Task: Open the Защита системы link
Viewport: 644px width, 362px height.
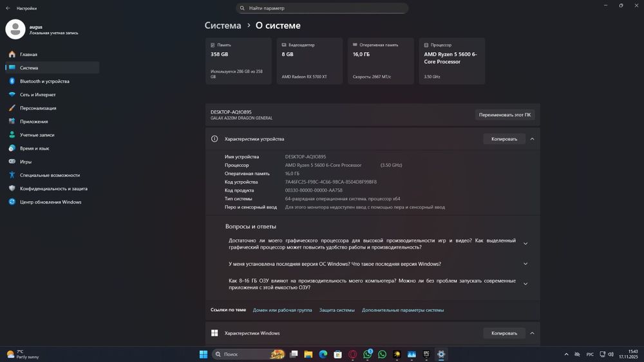Action: pos(337,310)
